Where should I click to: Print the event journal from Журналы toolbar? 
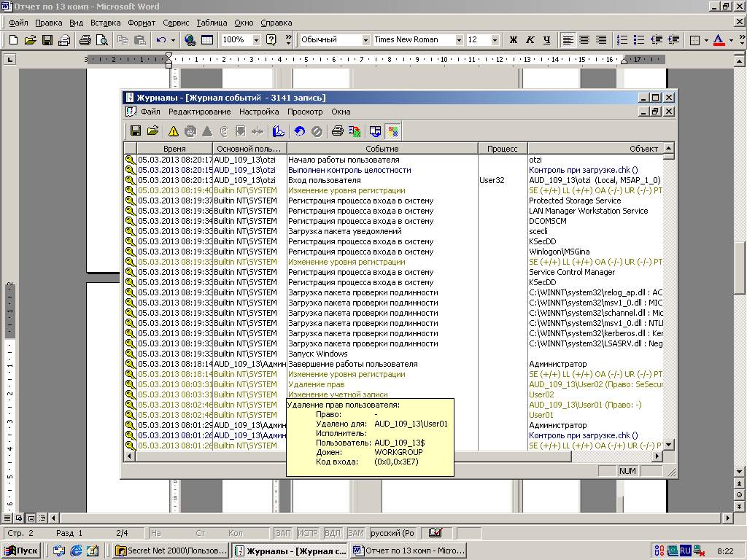tap(337, 131)
